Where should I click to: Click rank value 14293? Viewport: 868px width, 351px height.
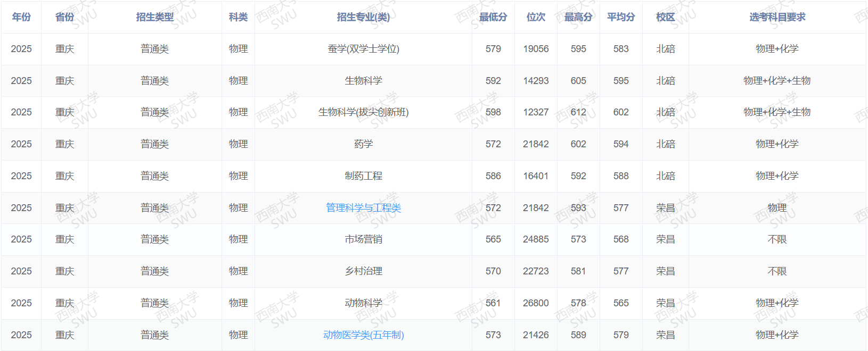pyautogui.click(x=536, y=81)
